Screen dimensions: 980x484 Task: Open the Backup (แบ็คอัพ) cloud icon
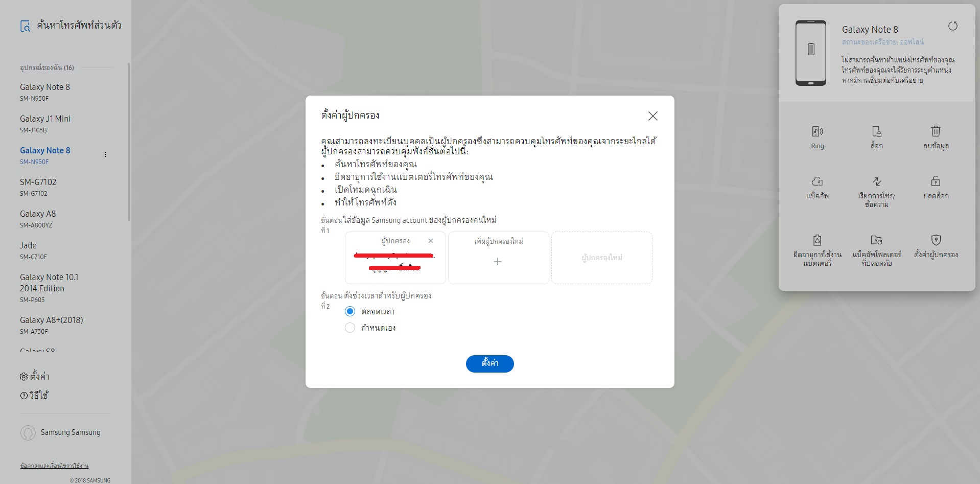pos(817,181)
